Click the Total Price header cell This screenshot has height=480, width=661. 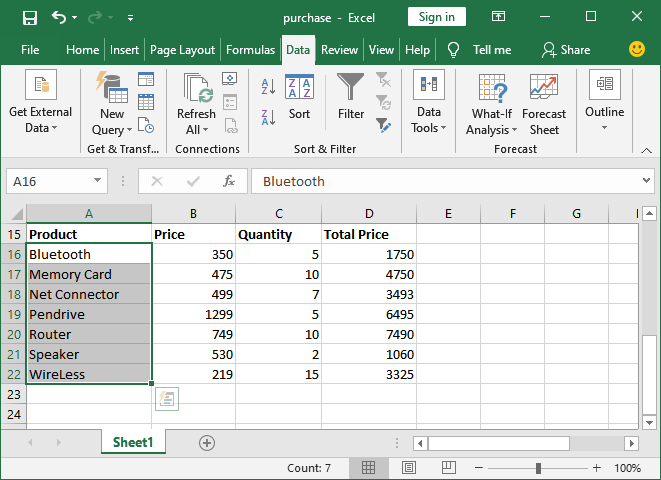coord(369,234)
